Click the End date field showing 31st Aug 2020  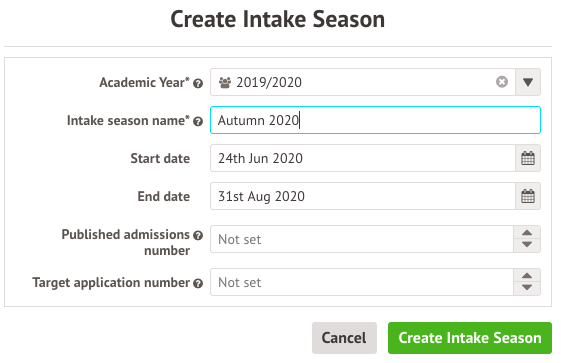(363, 196)
